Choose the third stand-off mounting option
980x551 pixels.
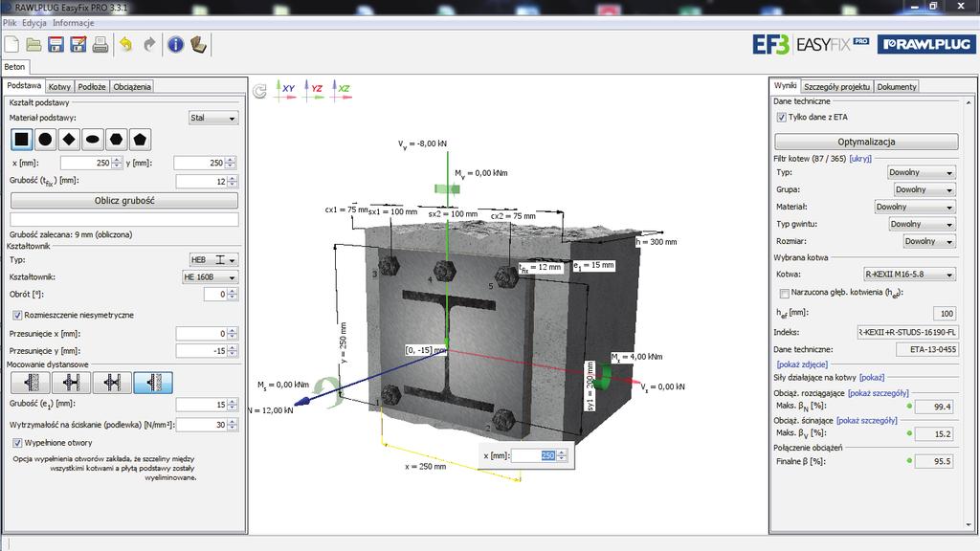pos(112,383)
